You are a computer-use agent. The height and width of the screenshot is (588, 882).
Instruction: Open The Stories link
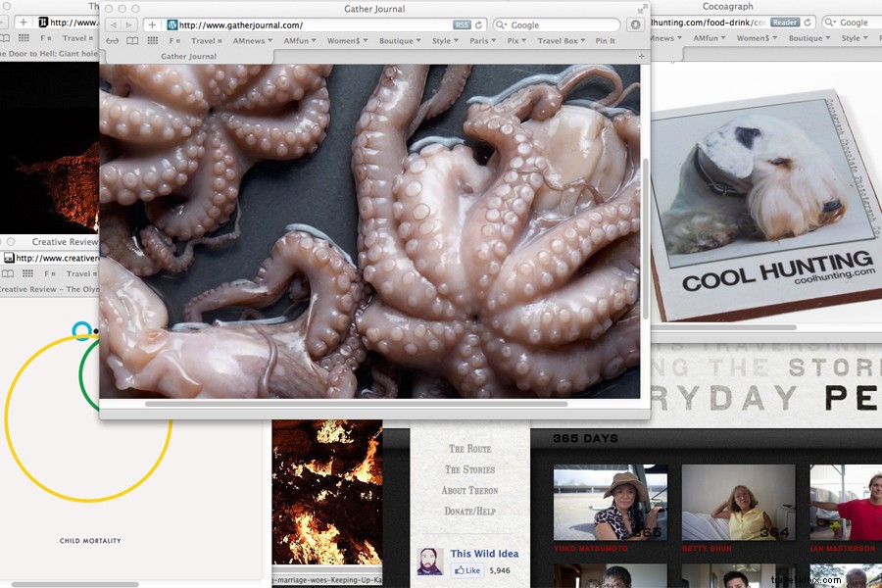(x=469, y=471)
